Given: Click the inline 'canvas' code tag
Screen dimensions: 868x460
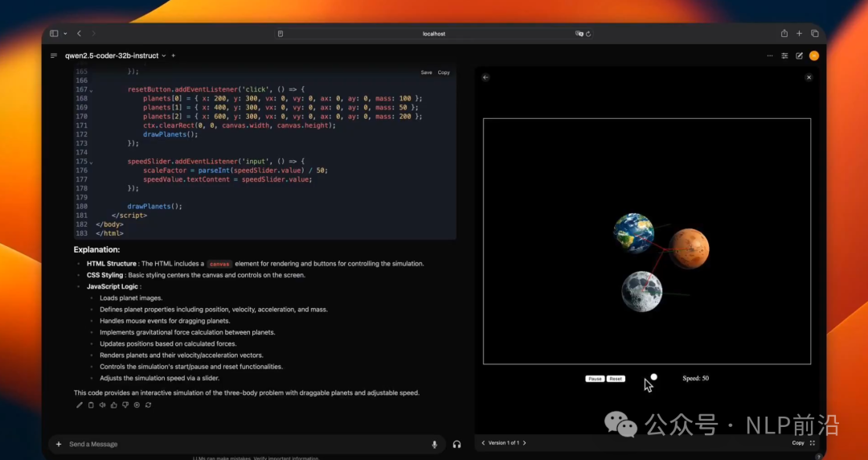Looking at the screenshot, I should 219,264.
